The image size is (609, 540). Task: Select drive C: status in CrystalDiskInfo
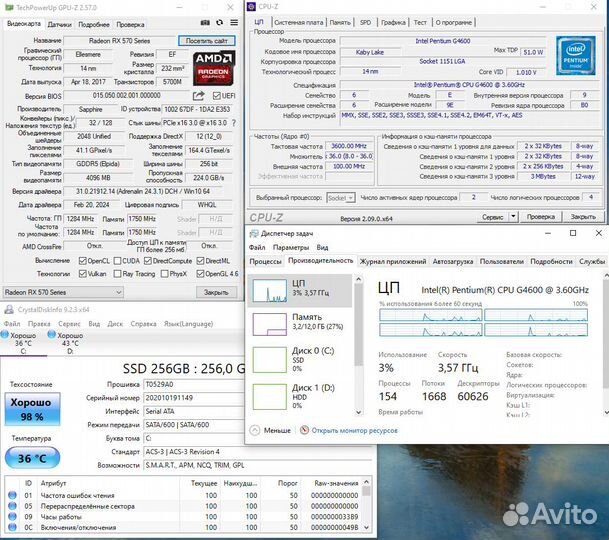pyautogui.click(x=23, y=342)
